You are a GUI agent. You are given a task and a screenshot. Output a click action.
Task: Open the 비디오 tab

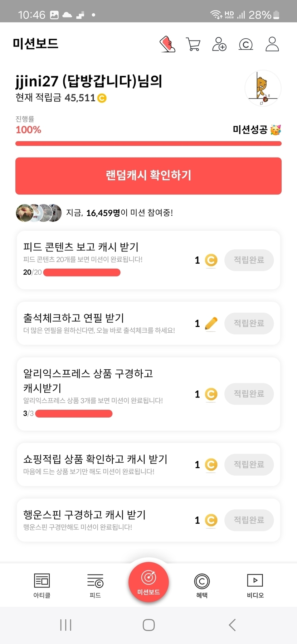tap(255, 585)
